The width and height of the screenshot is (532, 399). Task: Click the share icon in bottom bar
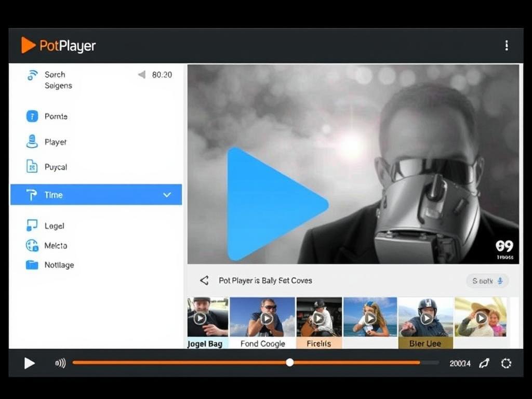[484, 363]
